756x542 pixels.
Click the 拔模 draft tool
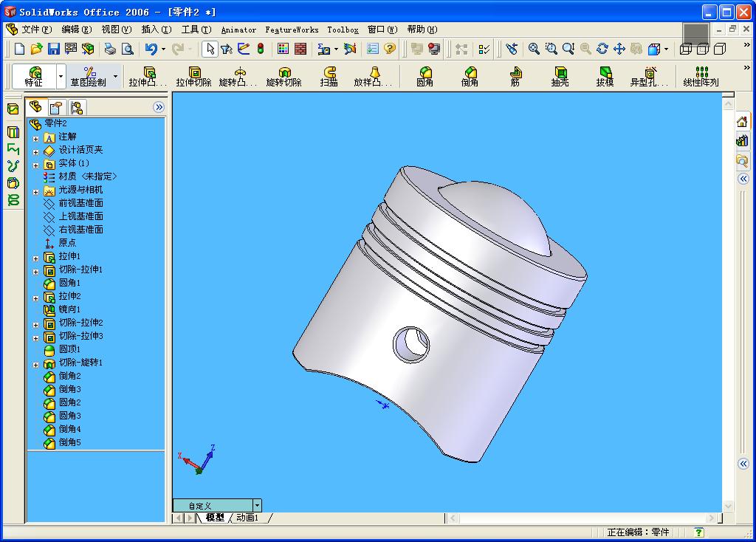pyautogui.click(x=605, y=77)
